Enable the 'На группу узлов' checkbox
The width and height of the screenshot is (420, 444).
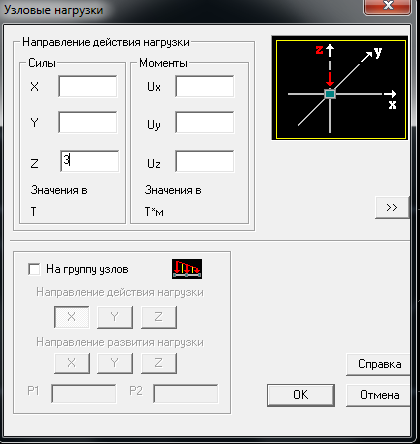click(34, 269)
